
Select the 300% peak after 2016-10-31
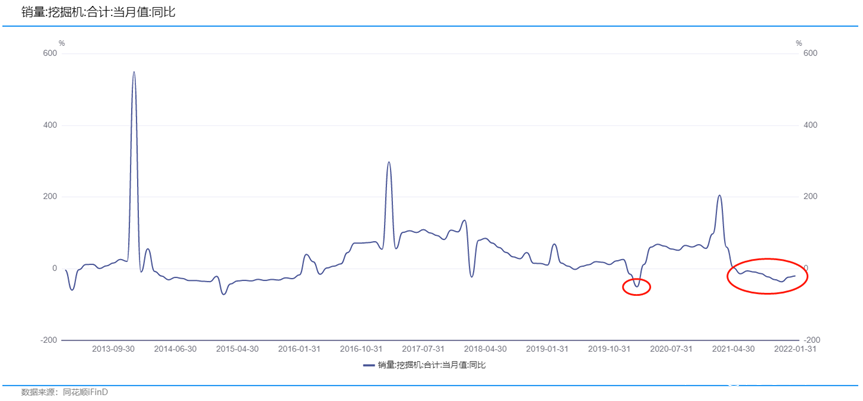tap(389, 162)
